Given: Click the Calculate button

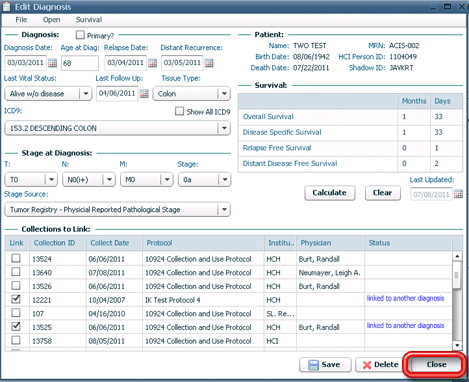Looking at the screenshot, I should tap(330, 193).
